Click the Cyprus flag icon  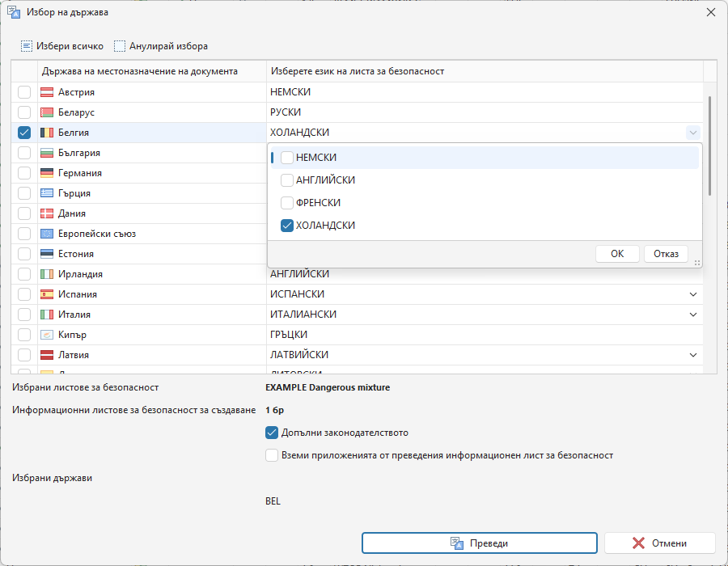tap(47, 335)
